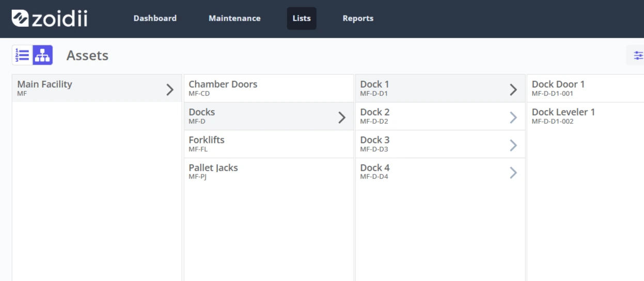Click the MF-CD asset code
This screenshot has height=281, width=644.
[x=199, y=94]
